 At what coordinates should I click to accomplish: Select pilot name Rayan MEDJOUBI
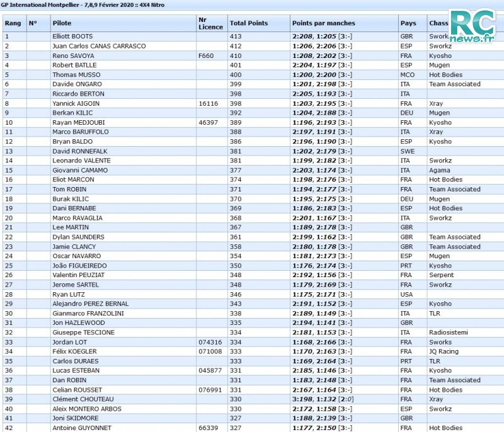(x=79, y=122)
